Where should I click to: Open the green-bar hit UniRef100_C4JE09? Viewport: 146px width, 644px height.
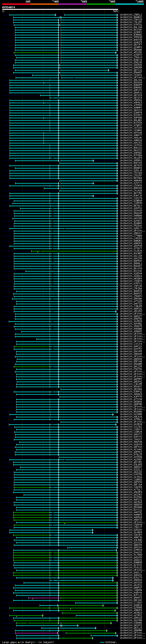click(131, 251)
